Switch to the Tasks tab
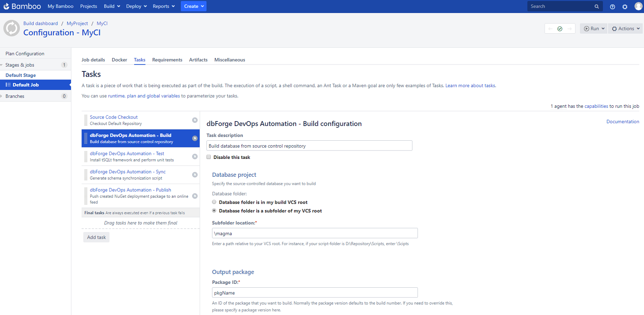The image size is (644, 315). [x=140, y=60]
